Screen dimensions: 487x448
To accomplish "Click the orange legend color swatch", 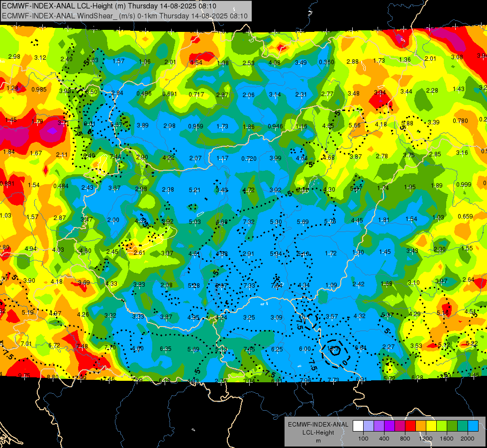I will coord(420,426).
